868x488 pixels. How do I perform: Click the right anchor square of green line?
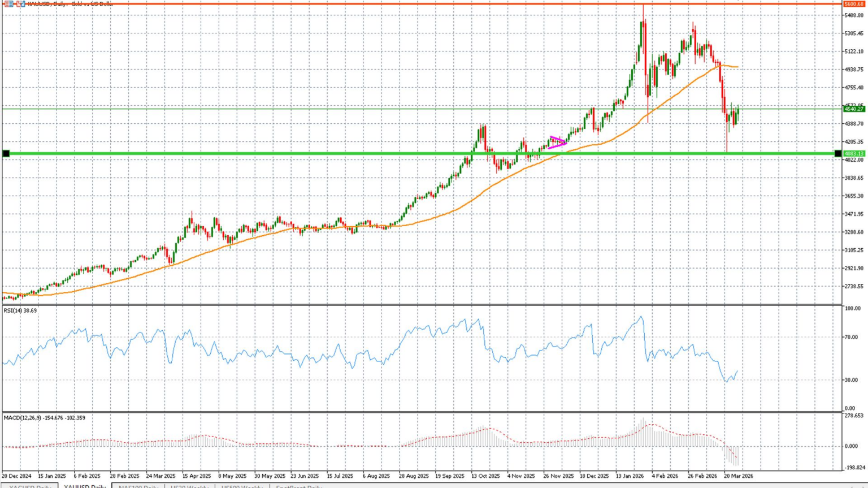click(837, 153)
